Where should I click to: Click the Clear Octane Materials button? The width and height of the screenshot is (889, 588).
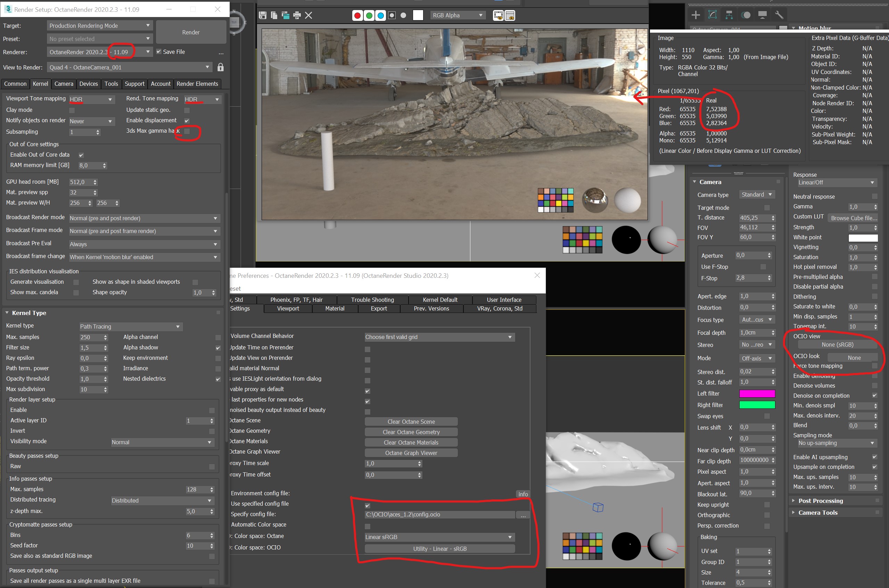click(411, 442)
